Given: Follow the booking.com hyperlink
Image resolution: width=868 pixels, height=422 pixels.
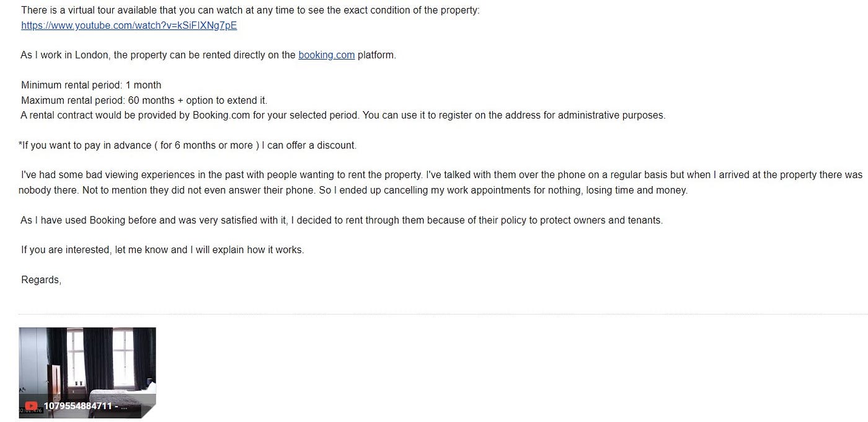Looking at the screenshot, I should click(x=327, y=55).
